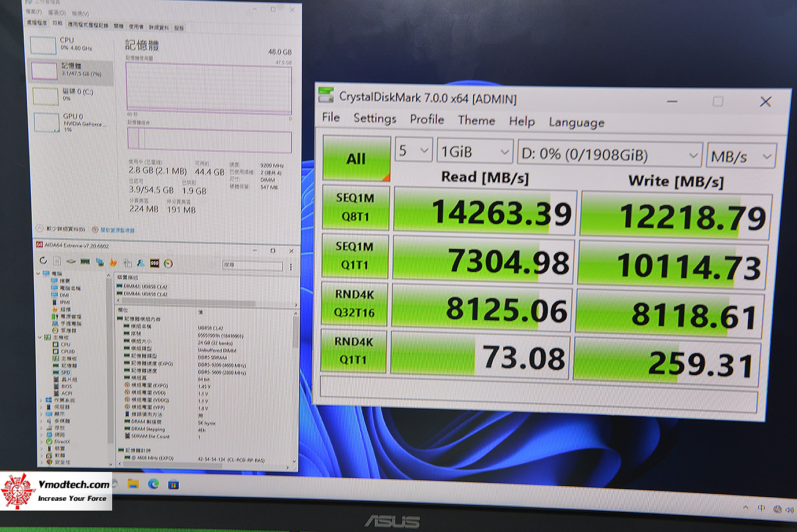Run all benchmarks with the All button

(x=356, y=158)
